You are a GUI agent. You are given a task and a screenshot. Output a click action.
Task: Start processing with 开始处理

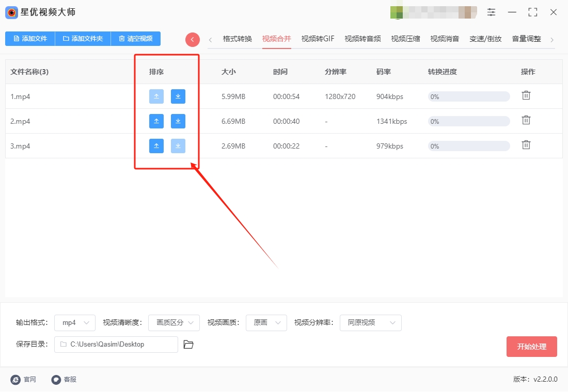pos(531,347)
